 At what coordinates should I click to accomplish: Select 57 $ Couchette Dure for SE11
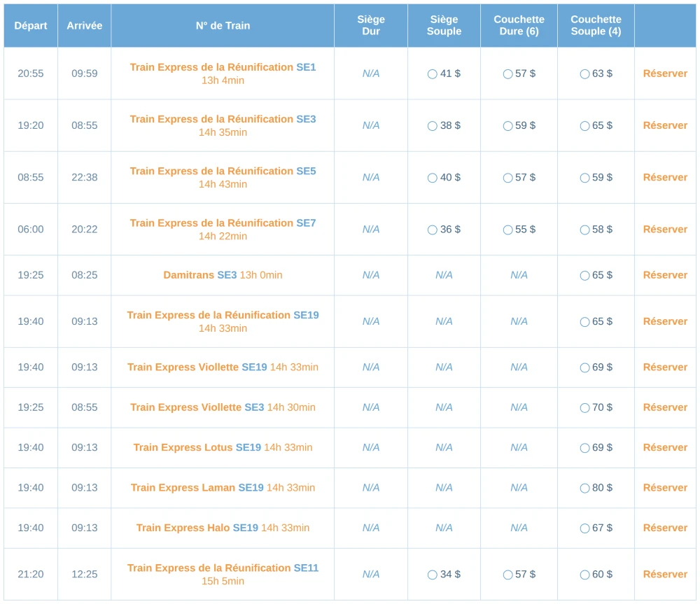(x=507, y=575)
